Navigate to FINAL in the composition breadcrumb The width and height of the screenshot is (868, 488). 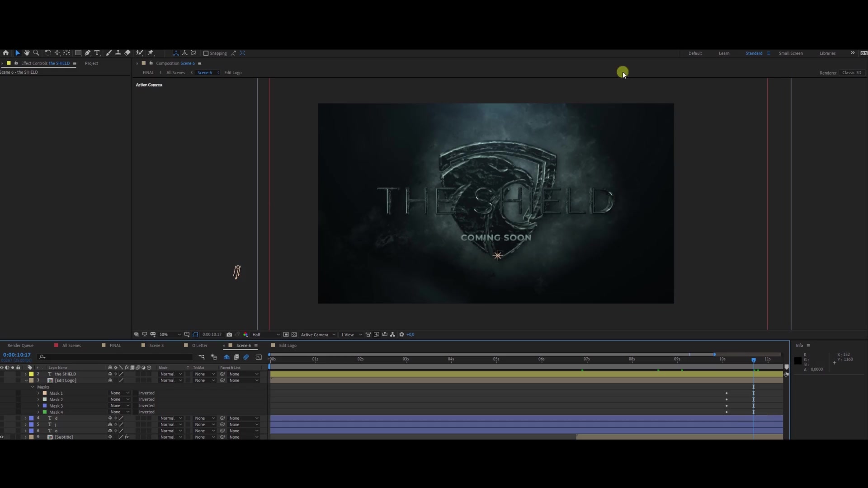[x=148, y=73]
